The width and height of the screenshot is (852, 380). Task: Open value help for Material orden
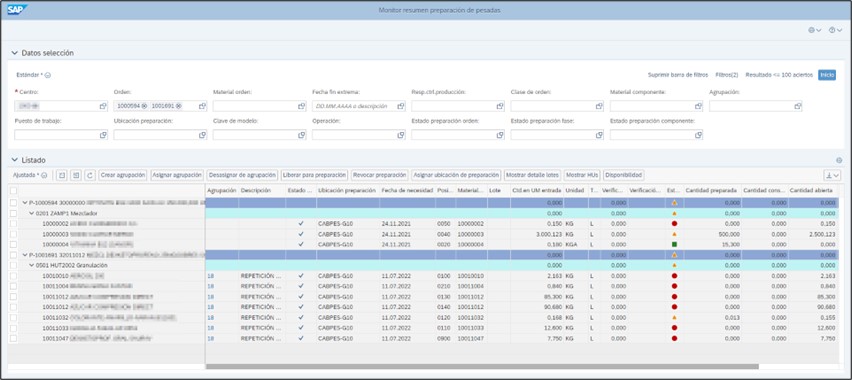click(302, 106)
